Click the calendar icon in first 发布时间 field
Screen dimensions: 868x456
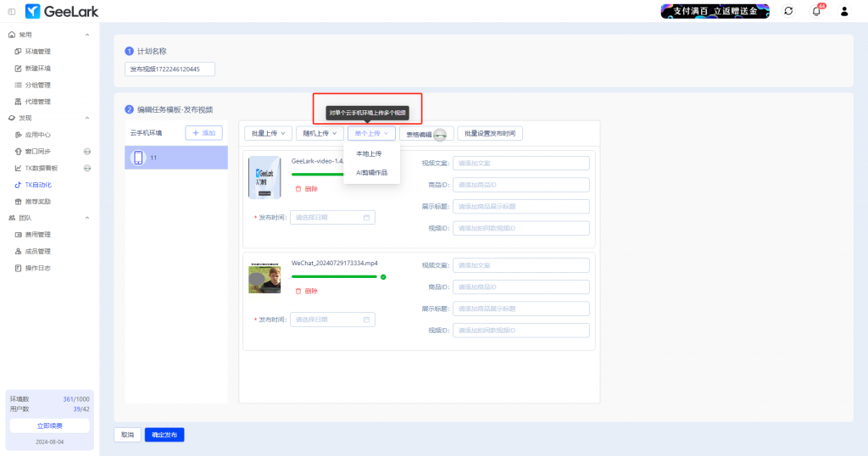pyautogui.click(x=366, y=218)
